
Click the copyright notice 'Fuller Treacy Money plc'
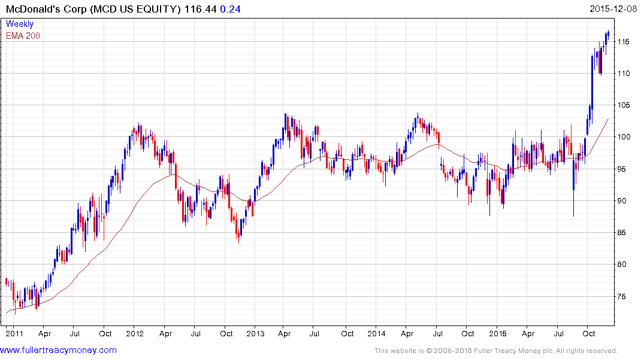[514, 351]
